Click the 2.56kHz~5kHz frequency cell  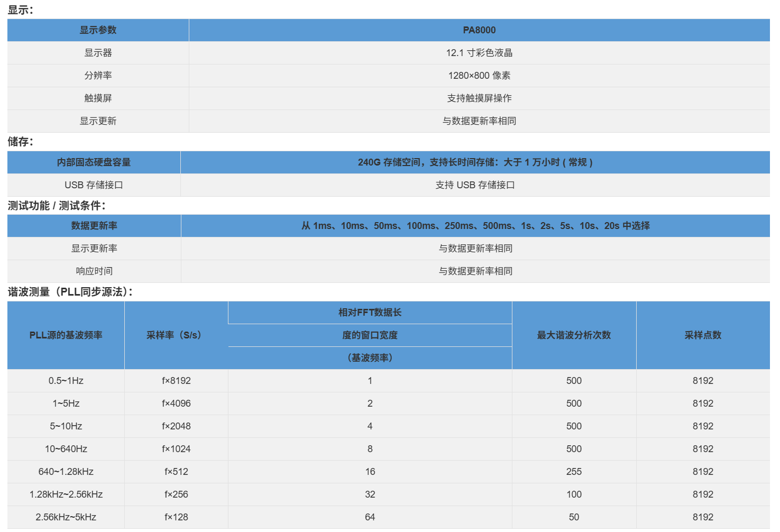[66, 517]
